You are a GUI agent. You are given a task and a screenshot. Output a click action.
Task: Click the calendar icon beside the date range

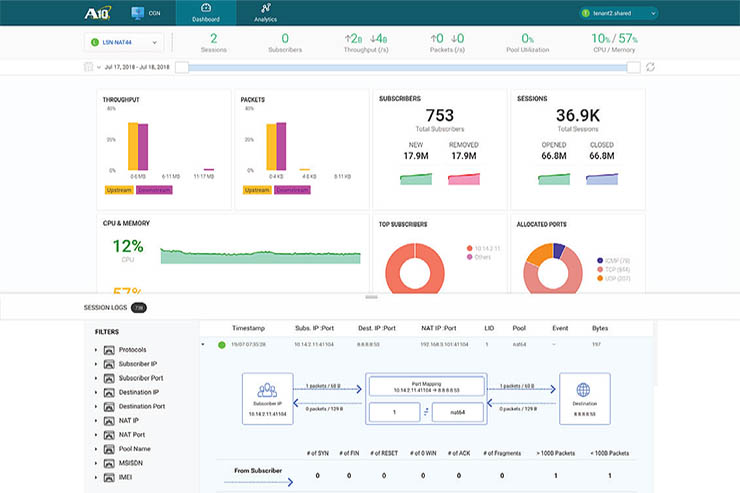point(88,67)
